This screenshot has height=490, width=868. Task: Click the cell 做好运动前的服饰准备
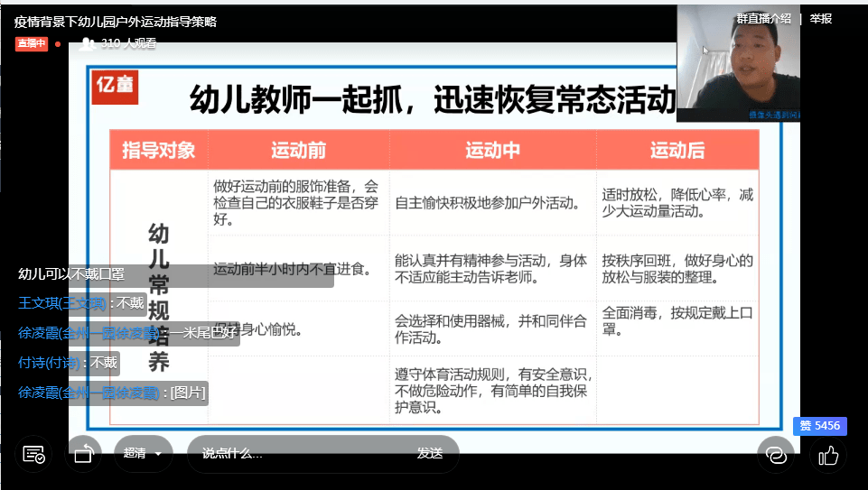tap(296, 203)
